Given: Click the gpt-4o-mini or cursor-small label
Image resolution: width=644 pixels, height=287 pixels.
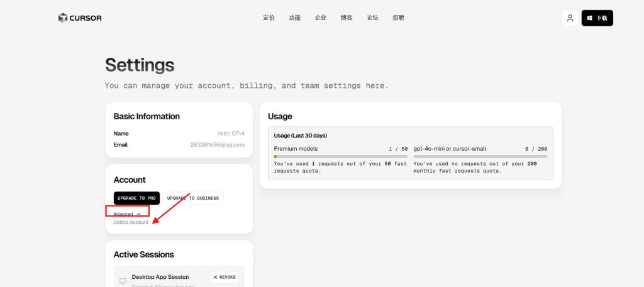Looking at the screenshot, I should [450, 149].
